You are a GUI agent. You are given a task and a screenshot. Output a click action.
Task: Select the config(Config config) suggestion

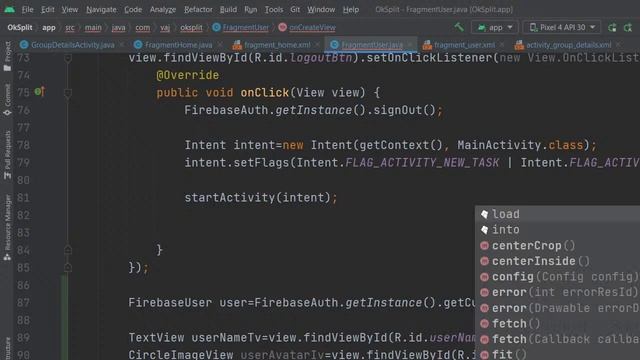coord(558,277)
